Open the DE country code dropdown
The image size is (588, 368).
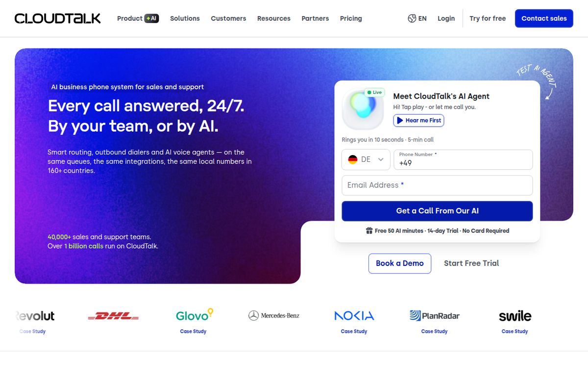(x=366, y=159)
